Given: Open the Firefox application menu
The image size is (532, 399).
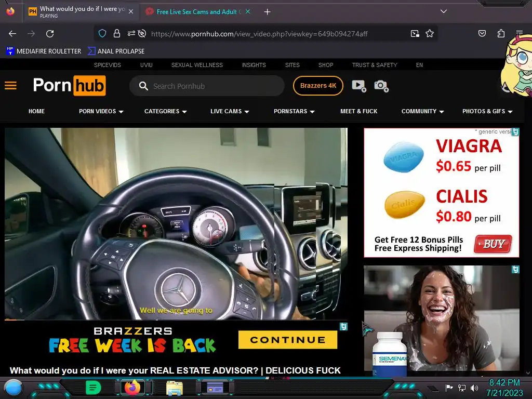Looking at the screenshot, I should [x=520, y=33].
